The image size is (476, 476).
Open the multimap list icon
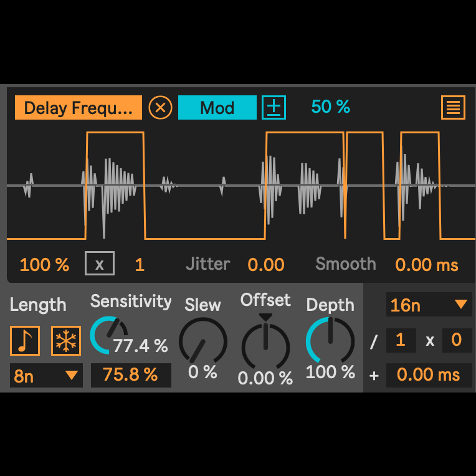tap(453, 108)
